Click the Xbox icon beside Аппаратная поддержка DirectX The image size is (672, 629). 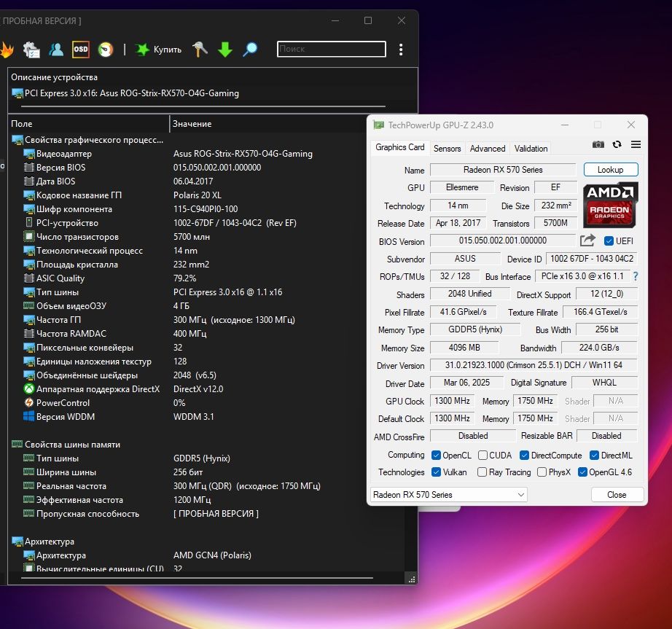[x=28, y=388]
